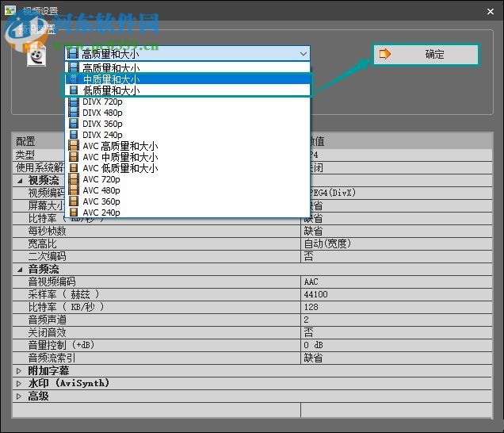Click the audio 比特率 (KB/秒) label
504x433 pixels.
point(66,307)
